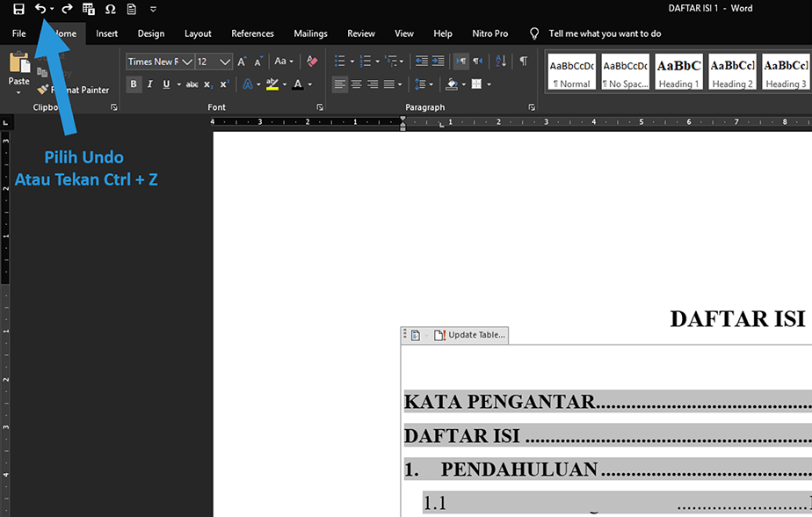This screenshot has height=517, width=812.
Task: Click the table icon in Quick Access Toolbar
Action: (89, 9)
